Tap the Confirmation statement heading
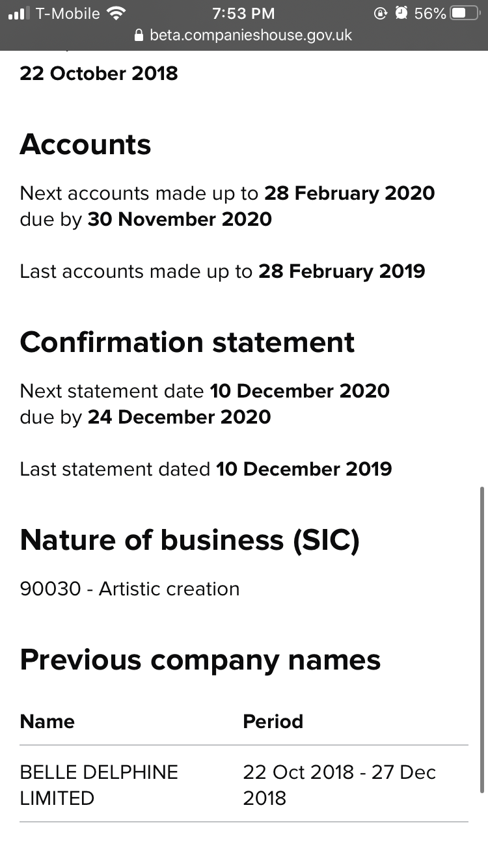Viewport: 488px width, 868px height. (187, 342)
